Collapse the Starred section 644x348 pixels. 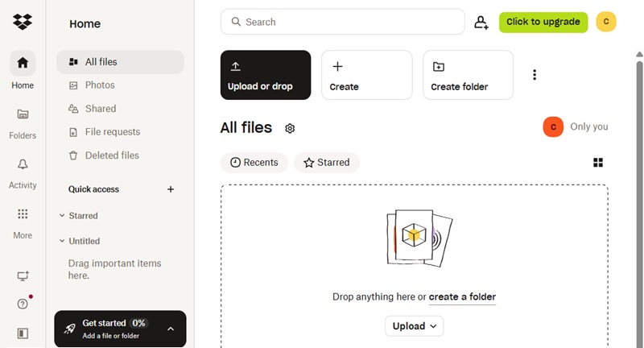tap(62, 216)
